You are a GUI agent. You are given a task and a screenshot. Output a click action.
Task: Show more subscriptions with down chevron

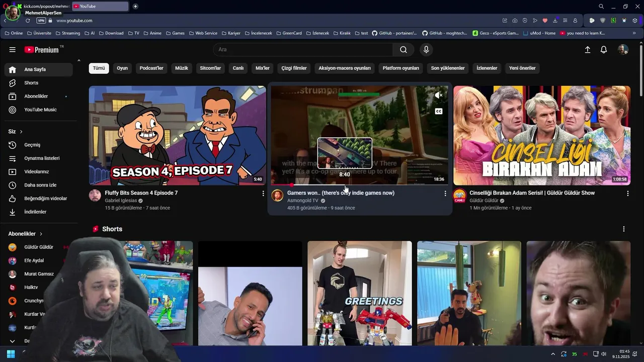13,341
